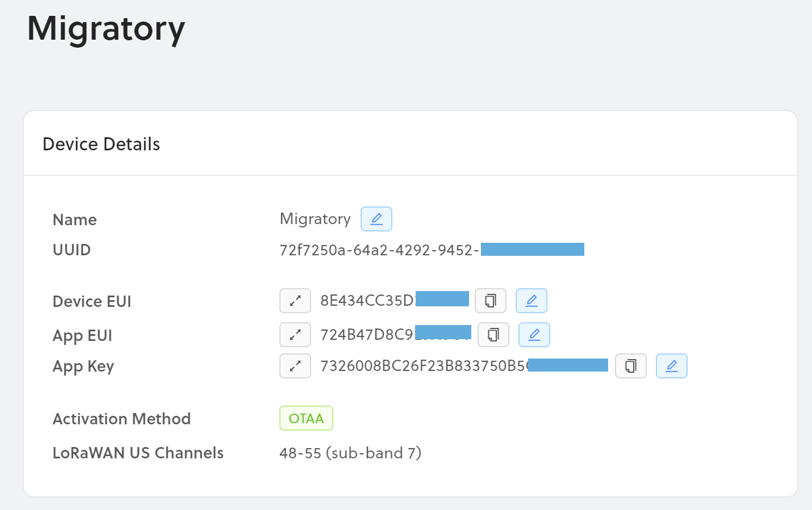Click the LoRaWAN US Channels label
The width and height of the screenshot is (812, 510).
coord(138,453)
